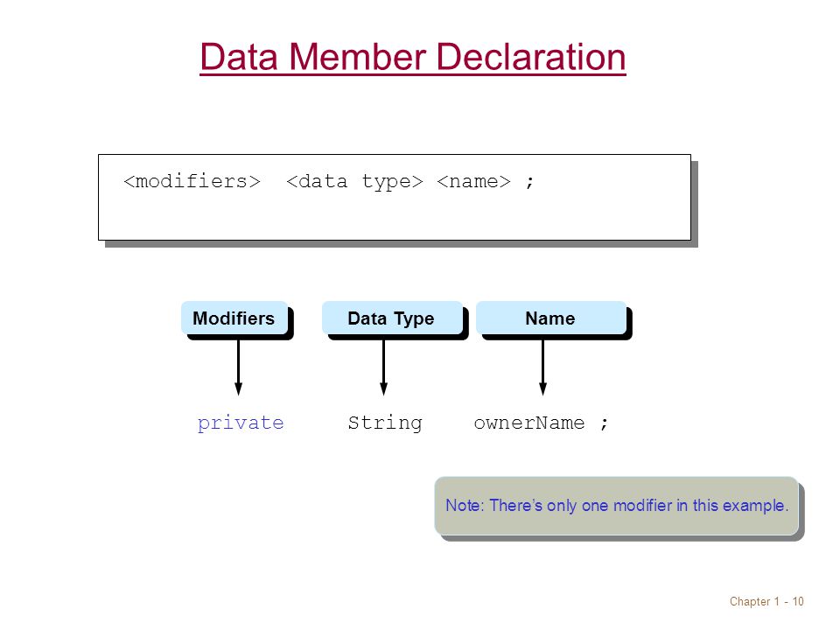Click the Data Member Declaration title
Viewport: 840px width, 630px height.
(412, 58)
